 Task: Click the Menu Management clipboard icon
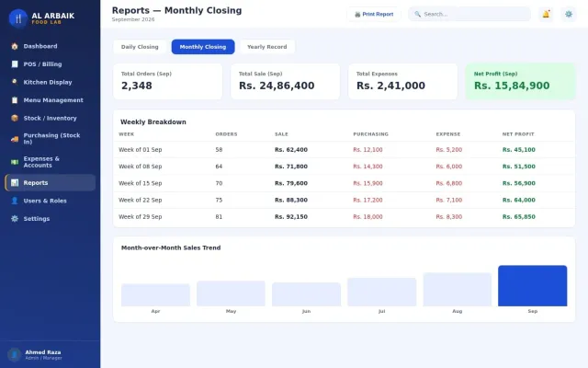[15, 100]
